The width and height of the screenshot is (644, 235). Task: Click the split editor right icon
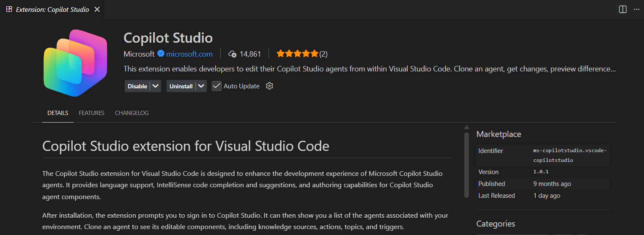pyautogui.click(x=622, y=9)
